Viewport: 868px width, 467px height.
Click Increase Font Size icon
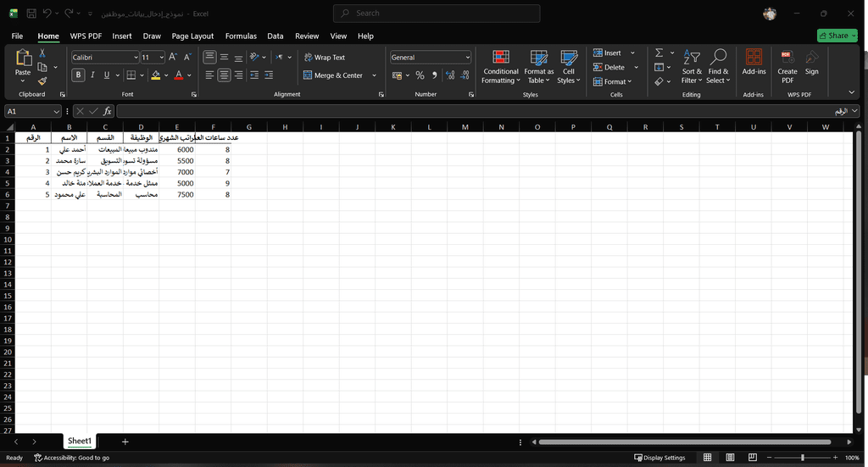[173, 57]
